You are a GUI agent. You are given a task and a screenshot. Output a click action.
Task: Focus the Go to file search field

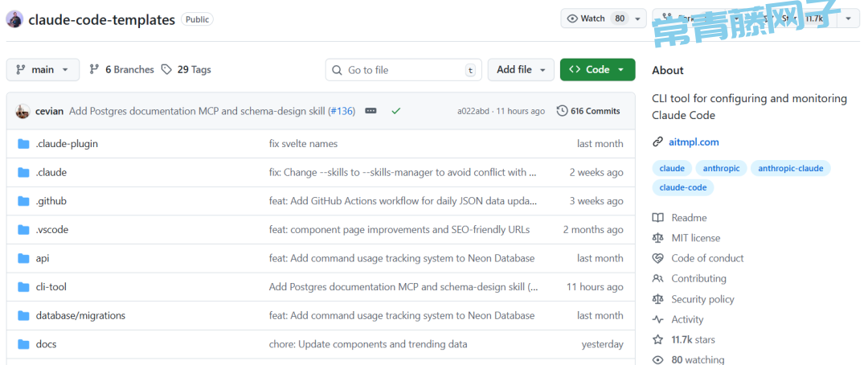[x=403, y=70]
